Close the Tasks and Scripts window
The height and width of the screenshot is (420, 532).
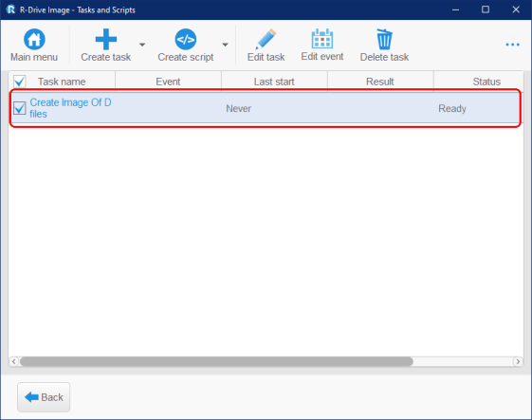tap(516, 9)
